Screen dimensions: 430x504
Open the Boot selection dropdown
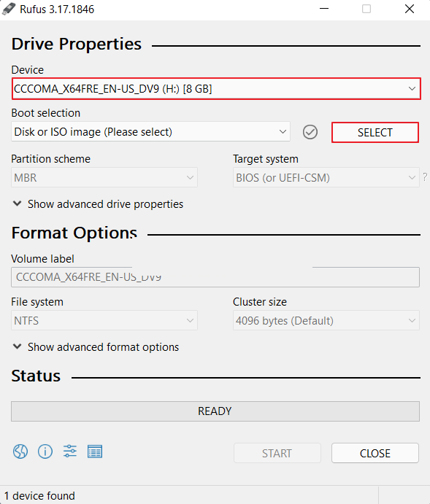coord(150,132)
